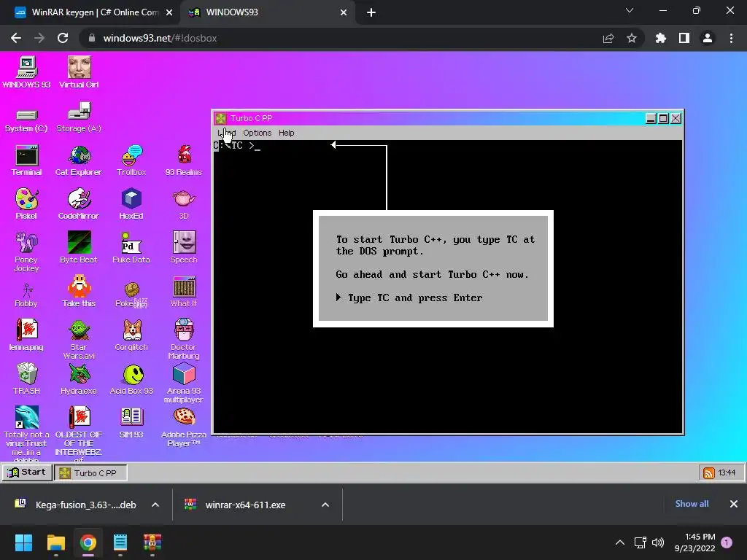The width and height of the screenshot is (747, 560).
Task: Show hidden system tray icons
Action: click(x=620, y=542)
